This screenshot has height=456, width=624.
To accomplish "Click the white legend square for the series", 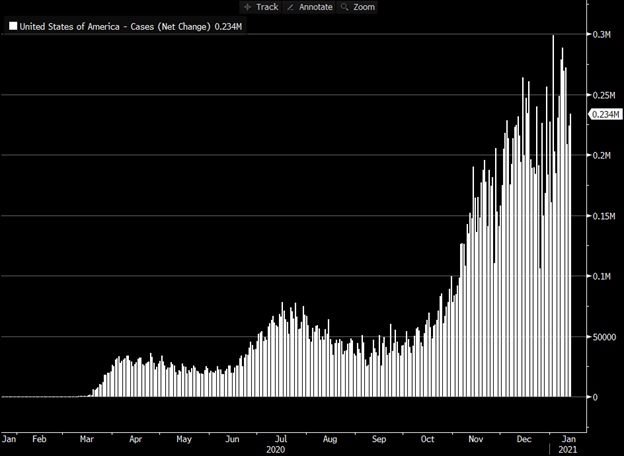I will point(12,27).
